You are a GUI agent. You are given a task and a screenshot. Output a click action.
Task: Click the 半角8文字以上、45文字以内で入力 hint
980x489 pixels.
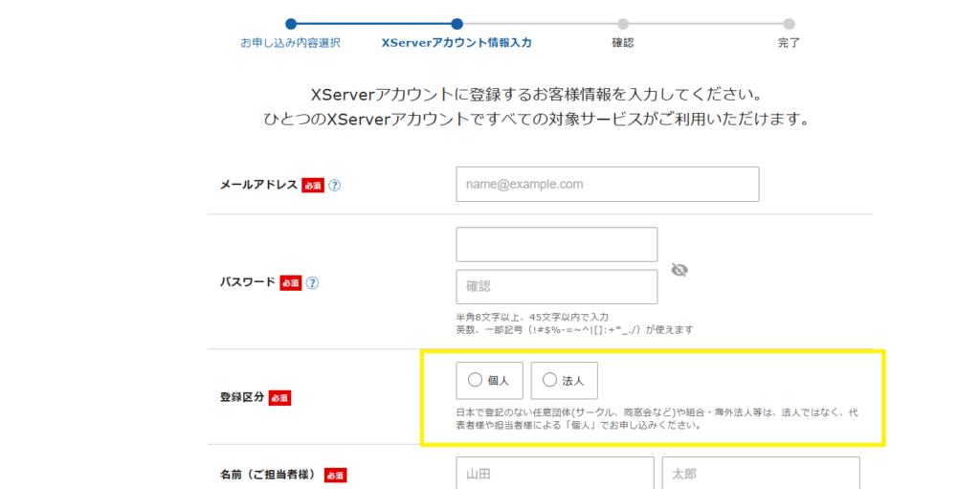coord(532,317)
